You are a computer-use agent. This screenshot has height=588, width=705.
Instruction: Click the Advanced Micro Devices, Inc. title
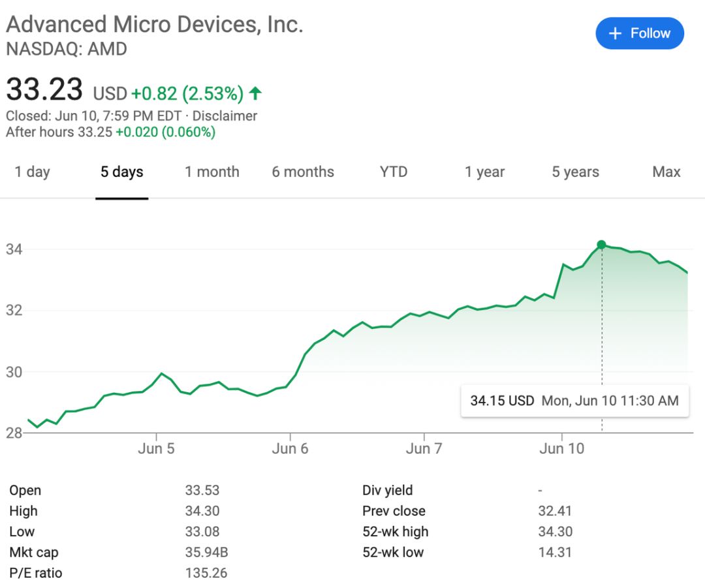click(x=155, y=25)
